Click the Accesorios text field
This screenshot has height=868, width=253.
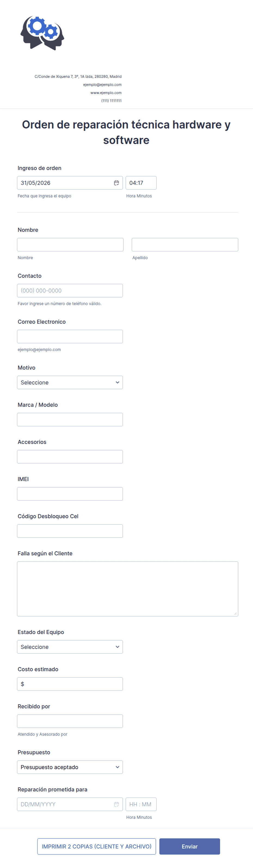click(70, 456)
